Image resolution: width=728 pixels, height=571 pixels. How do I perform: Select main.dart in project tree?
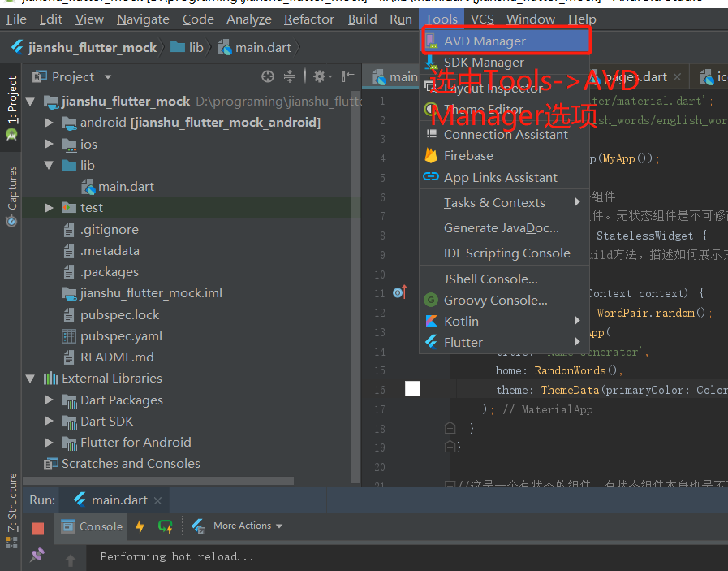[x=118, y=187]
